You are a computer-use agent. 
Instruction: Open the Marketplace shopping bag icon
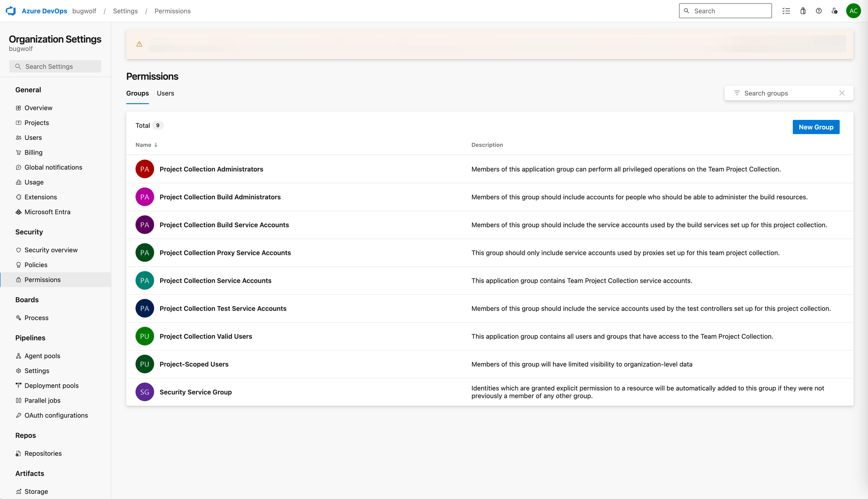point(803,11)
